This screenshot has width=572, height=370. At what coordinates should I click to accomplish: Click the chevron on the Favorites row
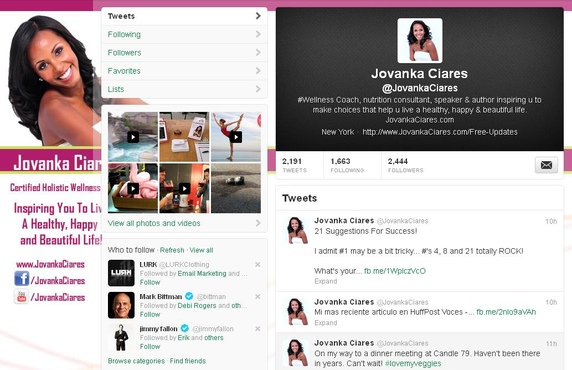pos(258,70)
